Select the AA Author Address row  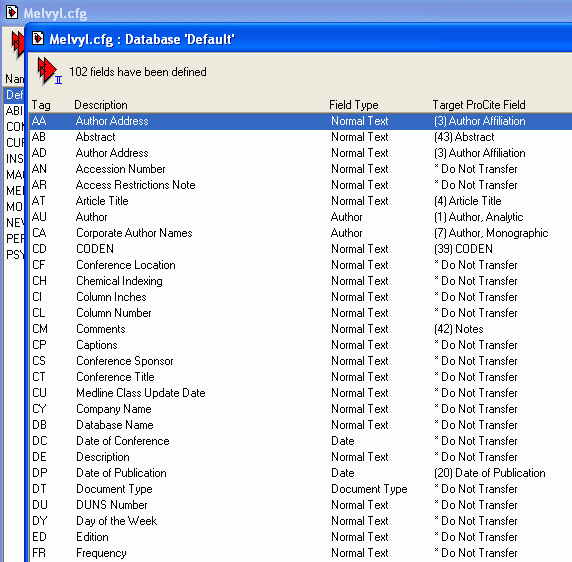click(x=301, y=121)
